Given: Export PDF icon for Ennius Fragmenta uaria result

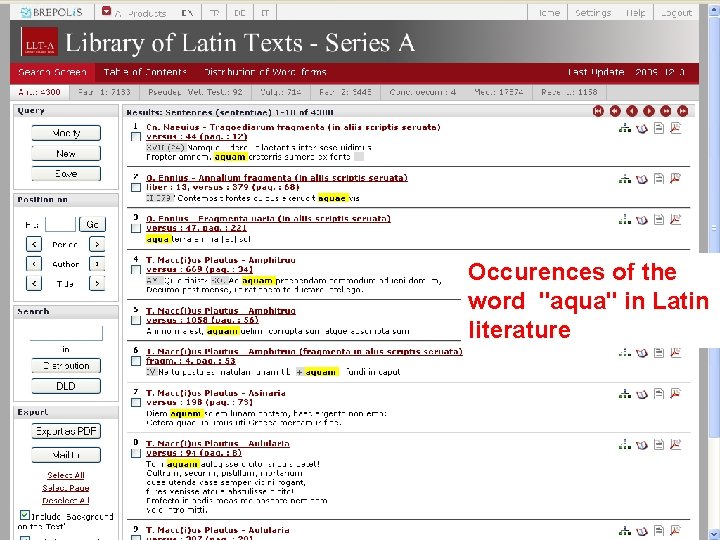Looking at the screenshot, I should point(675,219).
